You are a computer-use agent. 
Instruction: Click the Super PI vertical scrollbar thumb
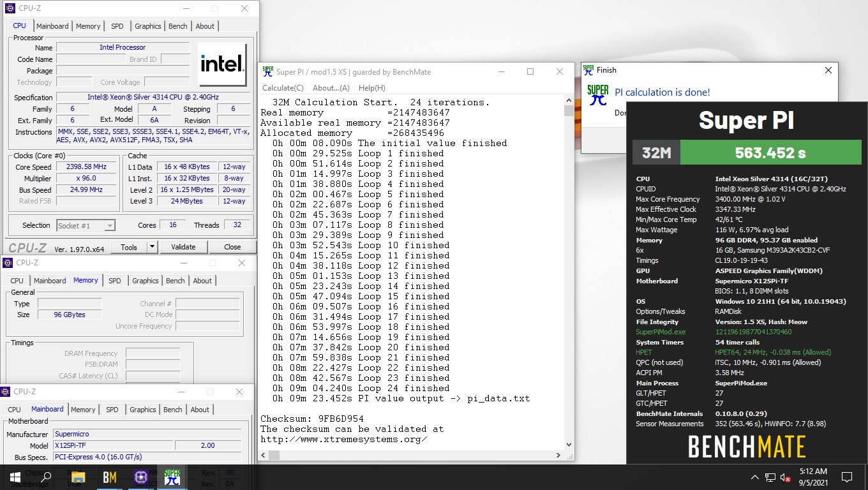click(569, 111)
